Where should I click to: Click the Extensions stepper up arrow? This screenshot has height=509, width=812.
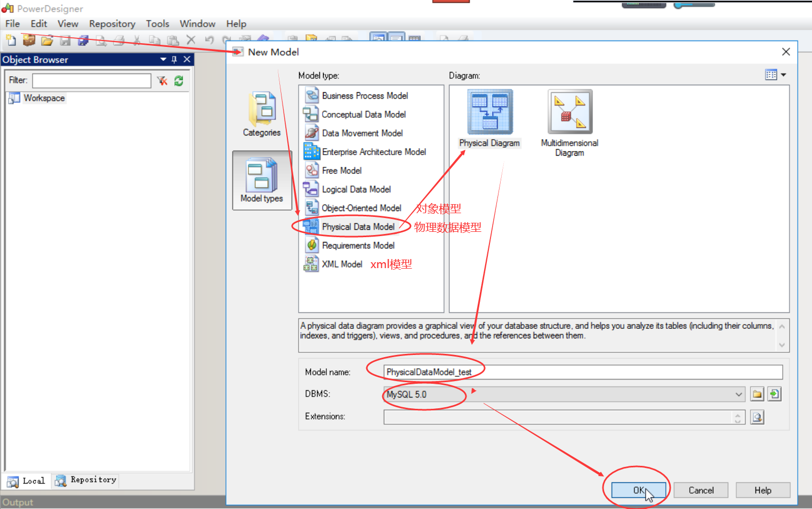click(x=738, y=414)
